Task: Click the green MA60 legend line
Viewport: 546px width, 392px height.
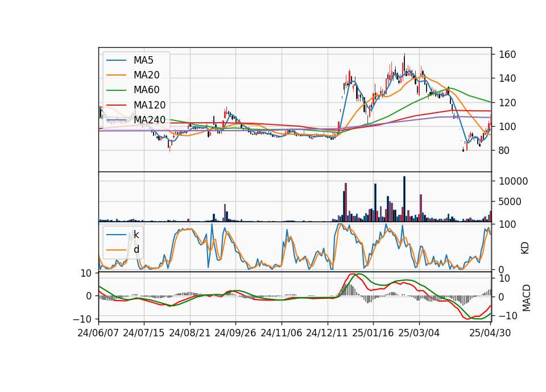Action: (x=116, y=90)
